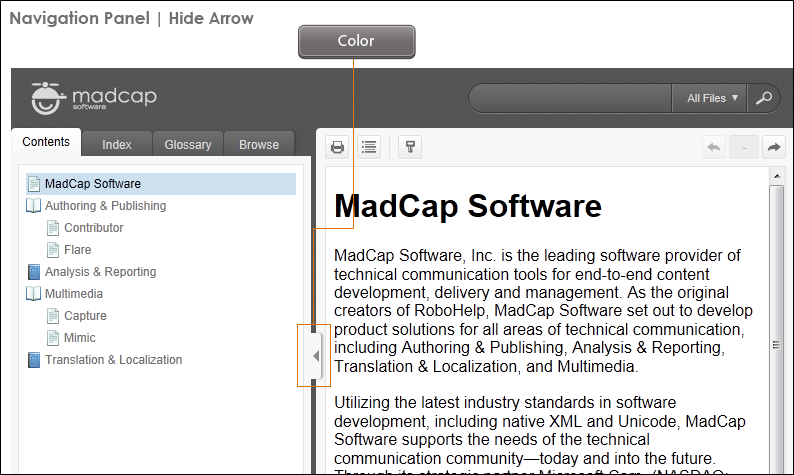Viewport: 794px width, 475px height.
Task: Click the page icon beside Contributor
Action: 53,228
